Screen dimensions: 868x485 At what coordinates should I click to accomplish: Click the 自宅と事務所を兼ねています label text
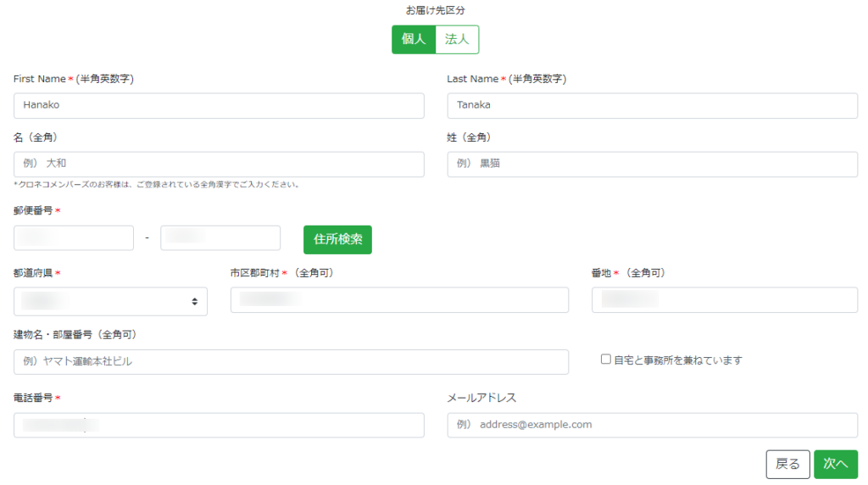[x=677, y=360]
